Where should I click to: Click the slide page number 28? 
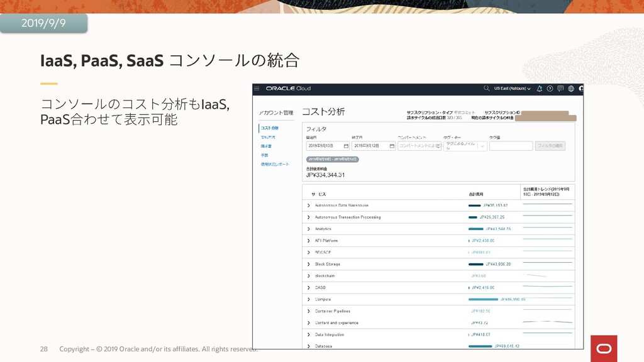(x=44, y=349)
